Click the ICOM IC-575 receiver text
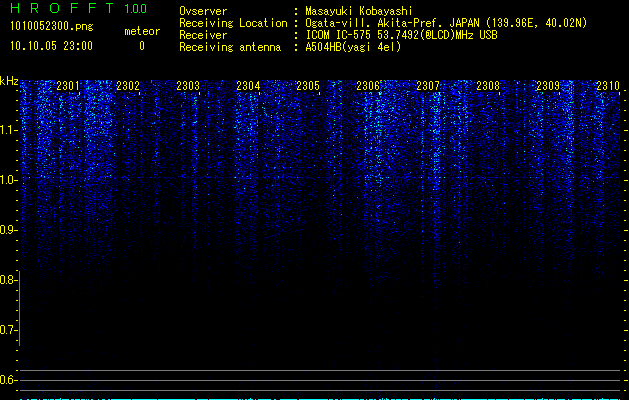Viewport: 629px width, 400px height. coord(401,35)
